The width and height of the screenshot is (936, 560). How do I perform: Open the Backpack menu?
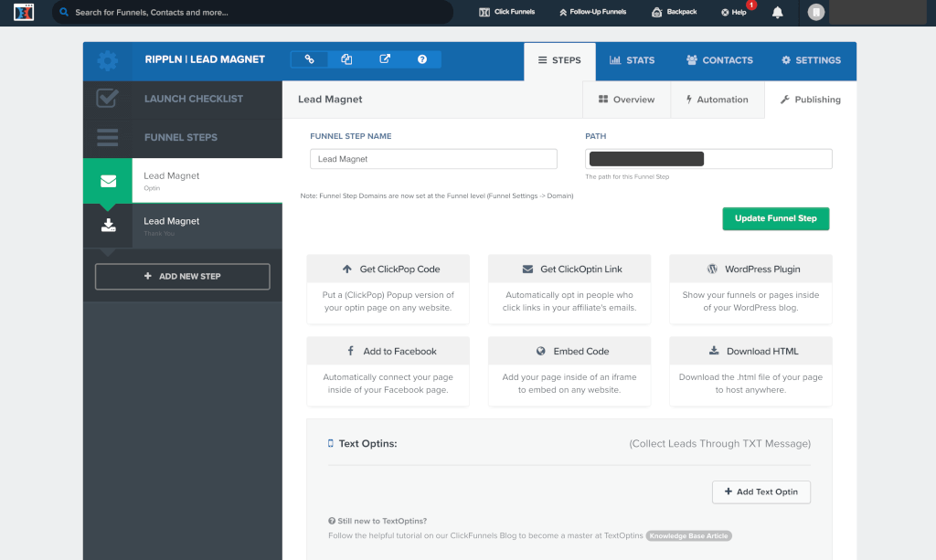pyautogui.click(x=674, y=12)
